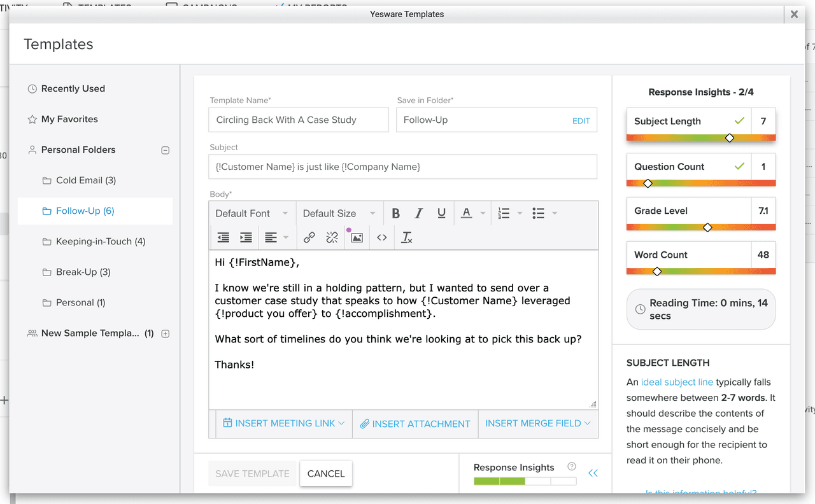
Task: Click the remove link icon
Action: (332, 237)
